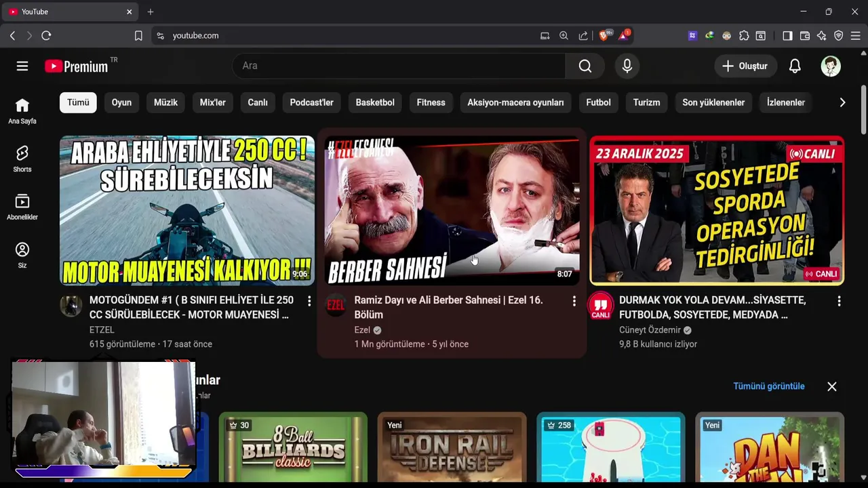Open the notifications bell
Viewport: 868px width, 488px height.
(795, 66)
